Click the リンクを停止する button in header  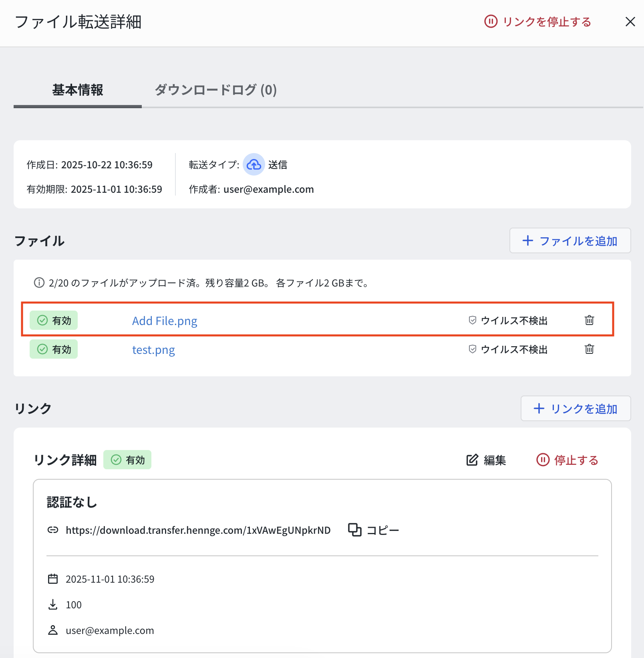538,22
